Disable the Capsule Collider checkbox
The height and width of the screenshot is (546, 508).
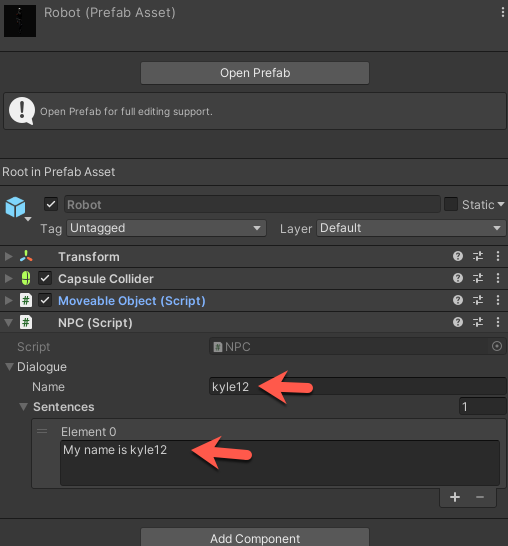tap(45, 278)
